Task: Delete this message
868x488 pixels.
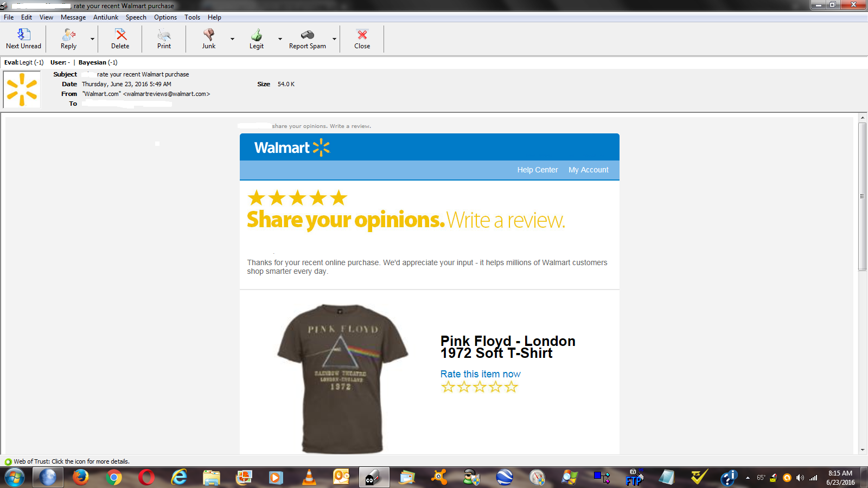Action: pos(120,39)
